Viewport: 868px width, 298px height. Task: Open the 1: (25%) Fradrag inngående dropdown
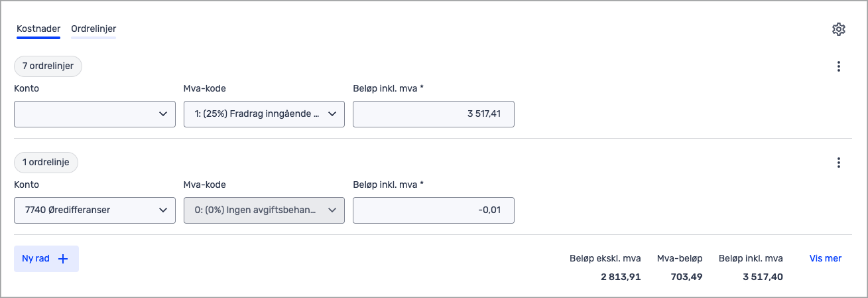pyautogui.click(x=264, y=114)
